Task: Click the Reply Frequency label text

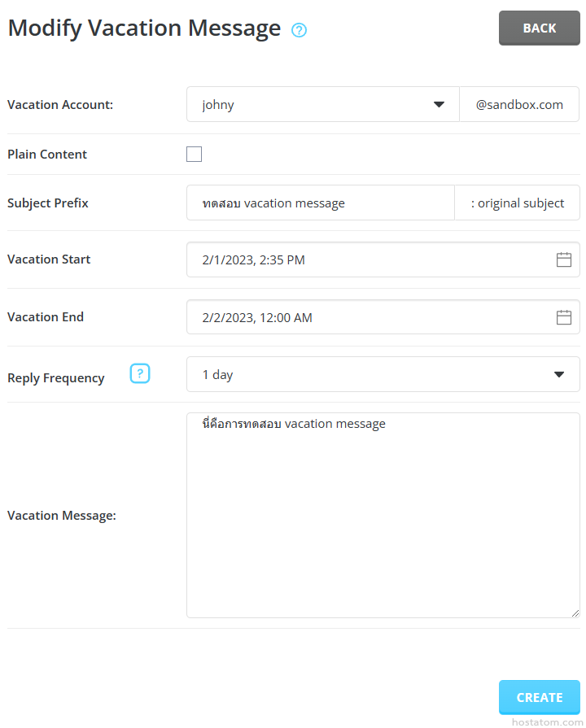Action: tap(56, 378)
